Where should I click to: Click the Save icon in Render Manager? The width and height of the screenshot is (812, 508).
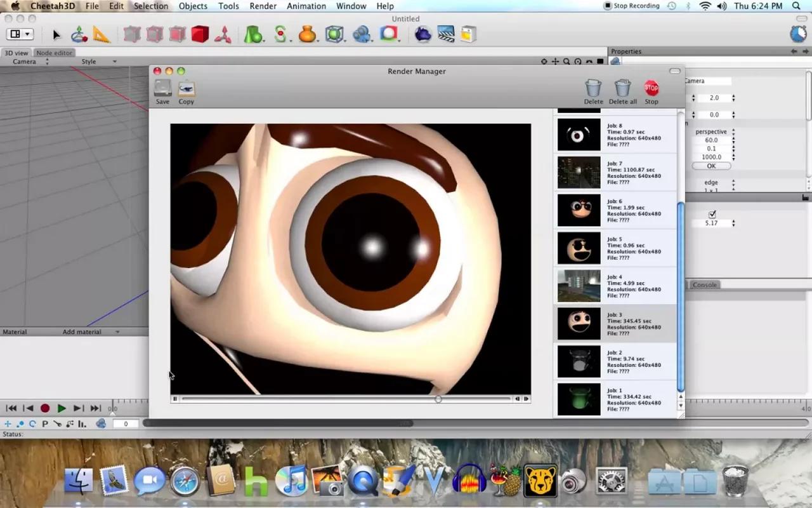pyautogui.click(x=163, y=89)
